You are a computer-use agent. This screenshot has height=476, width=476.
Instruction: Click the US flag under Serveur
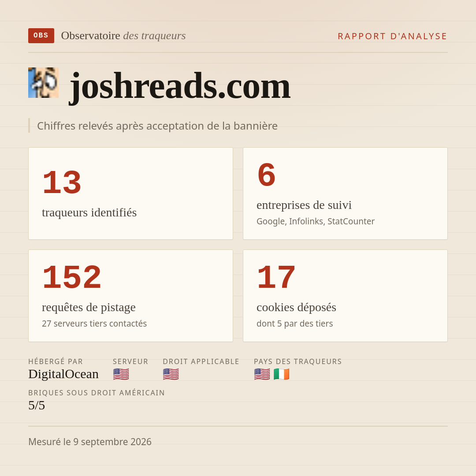tap(121, 374)
